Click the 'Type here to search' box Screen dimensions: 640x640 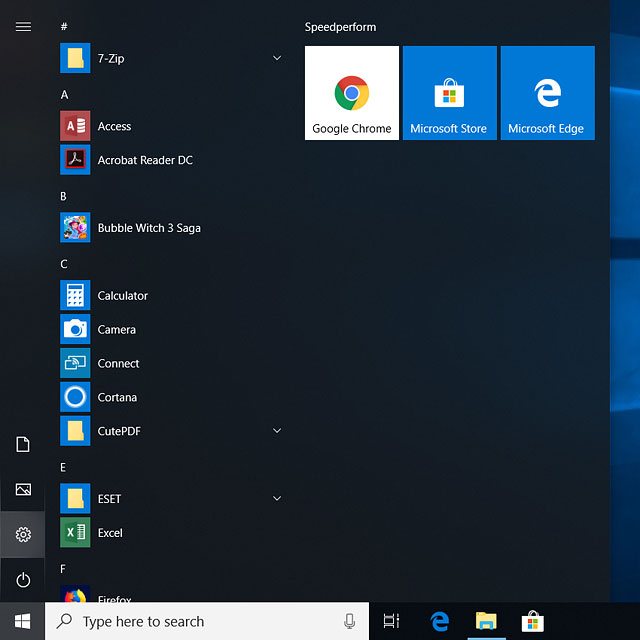(200, 621)
